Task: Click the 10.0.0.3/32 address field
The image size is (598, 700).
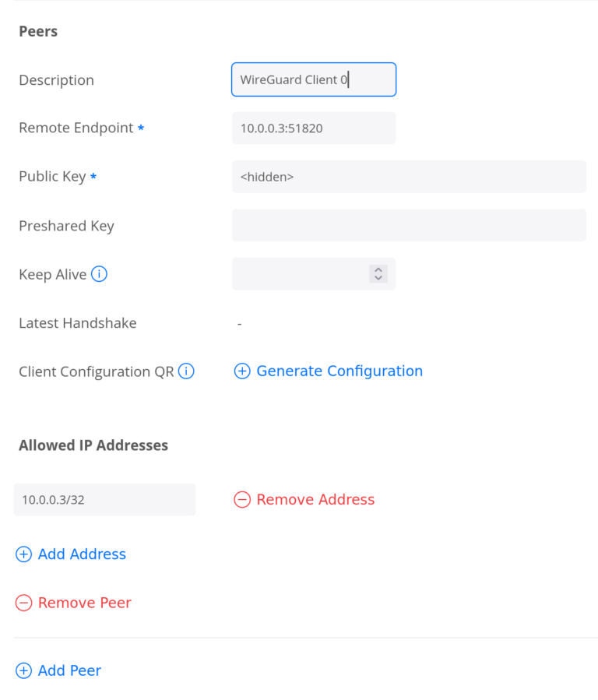Action: (x=104, y=499)
